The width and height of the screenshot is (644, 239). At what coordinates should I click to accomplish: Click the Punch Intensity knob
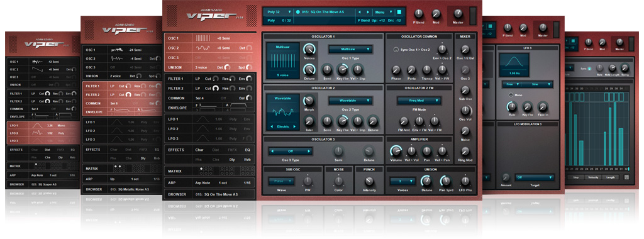(x=369, y=181)
